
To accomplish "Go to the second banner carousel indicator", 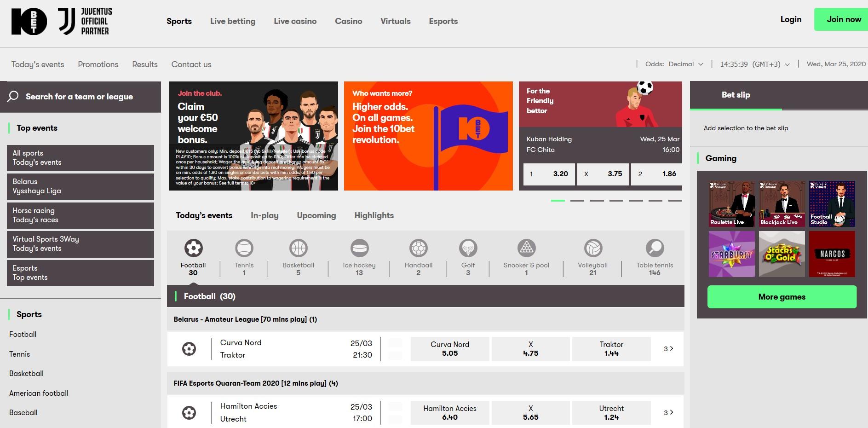I will point(577,201).
